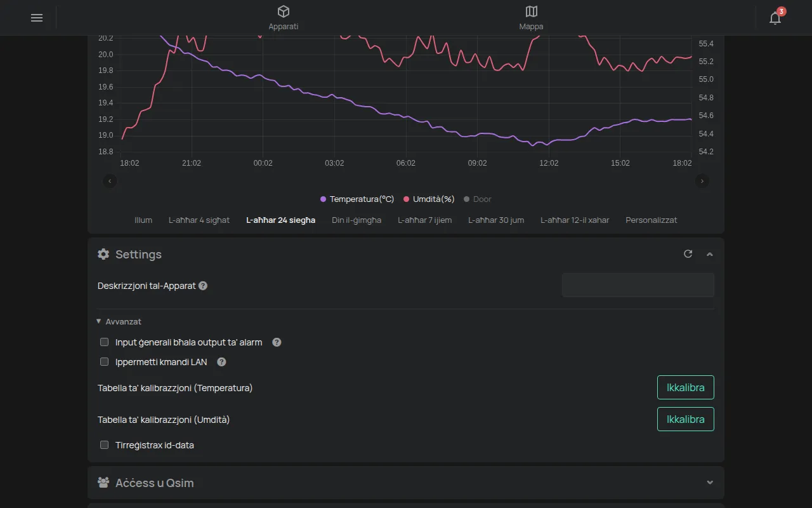Open help for Input ġenerali alarm output
The image size is (812, 508).
pos(277,342)
